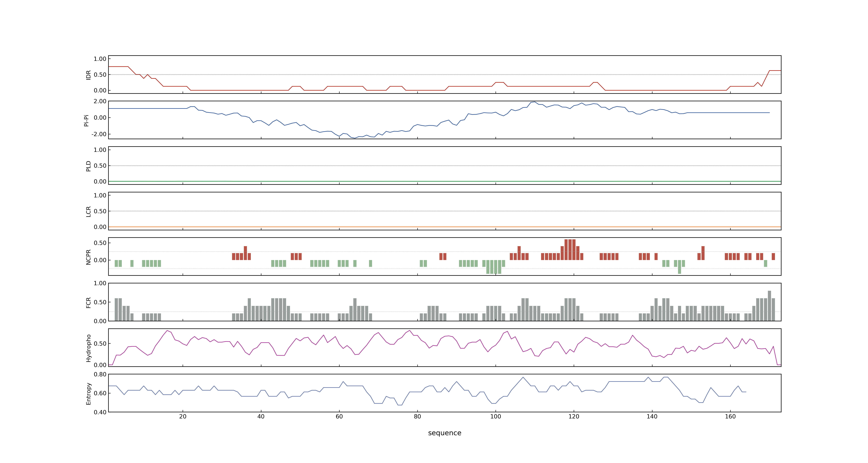
Task: Click x-axis tick label '100'
Action: 495,416
